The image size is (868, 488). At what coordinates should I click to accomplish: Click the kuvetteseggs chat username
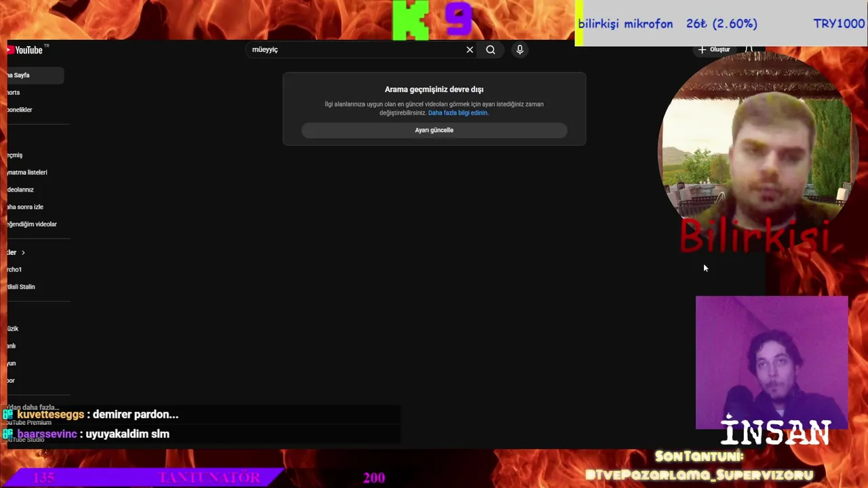[x=51, y=414]
